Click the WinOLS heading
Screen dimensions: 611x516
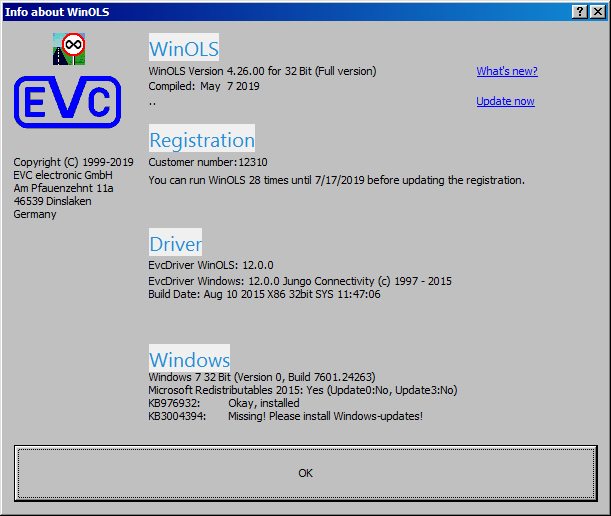pos(184,47)
